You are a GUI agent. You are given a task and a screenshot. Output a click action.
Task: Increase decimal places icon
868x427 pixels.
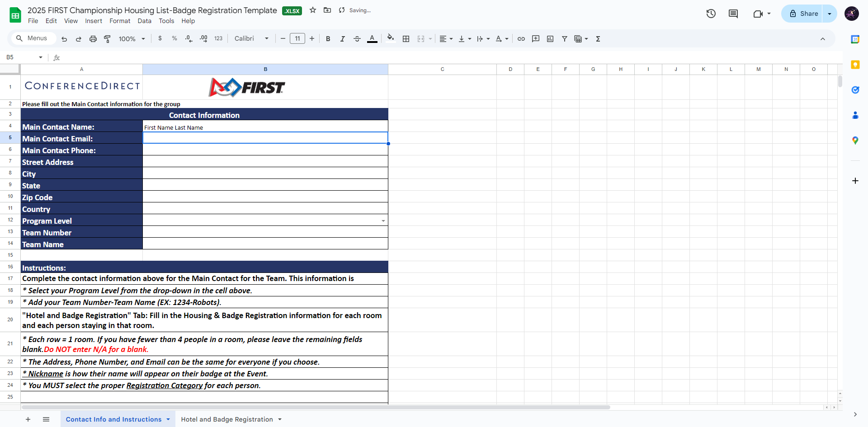point(203,38)
